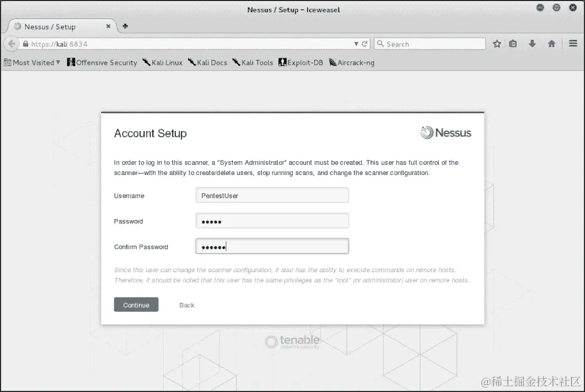
Task: Click the Confirm Password field
Action: point(272,246)
